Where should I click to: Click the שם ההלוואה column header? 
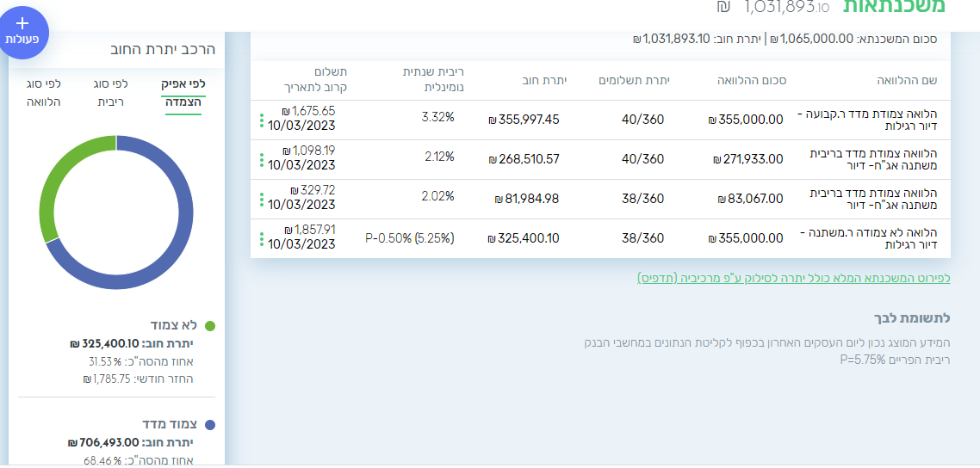coord(909,80)
